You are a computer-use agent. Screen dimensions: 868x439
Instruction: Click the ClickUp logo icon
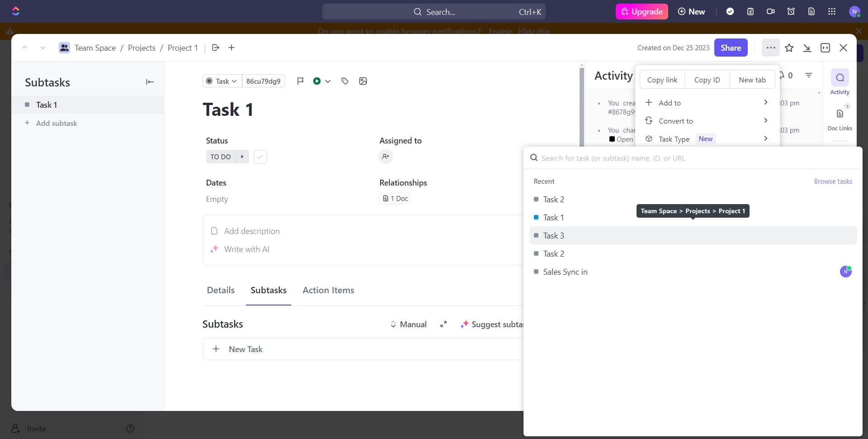16,11
